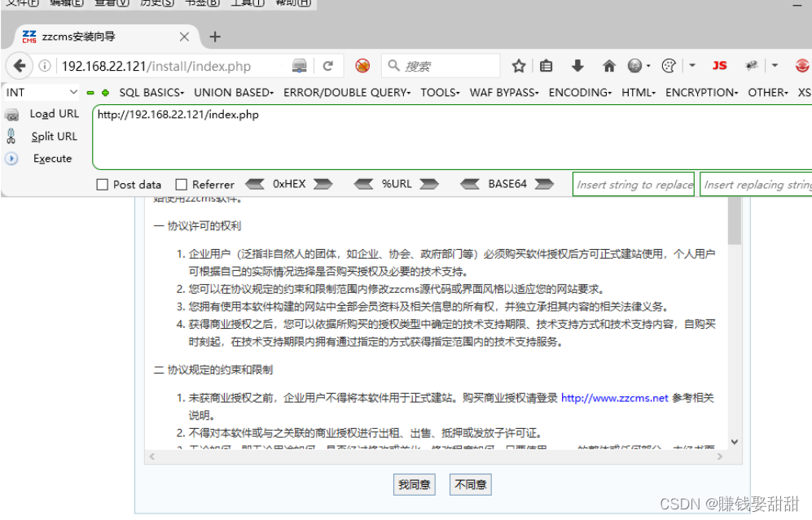The width and height of the screenshot is (812, 520).
Task: Expand HTML menu
Action: click(639, 93)
